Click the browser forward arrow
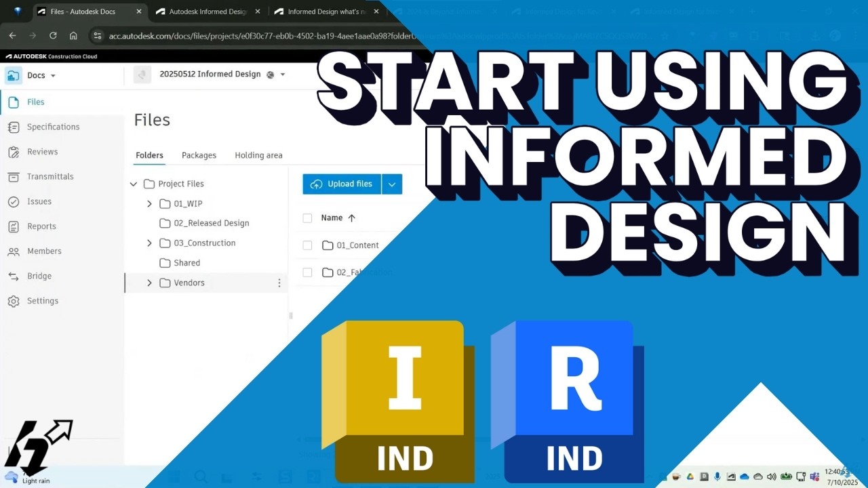This screenshot has width=868, height=488. (33, 35)
